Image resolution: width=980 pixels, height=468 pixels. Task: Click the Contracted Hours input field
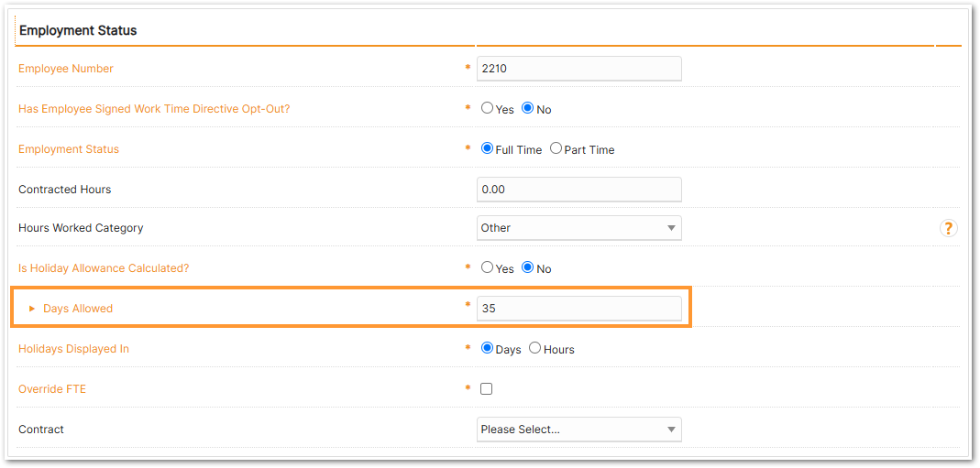(578, 189)
